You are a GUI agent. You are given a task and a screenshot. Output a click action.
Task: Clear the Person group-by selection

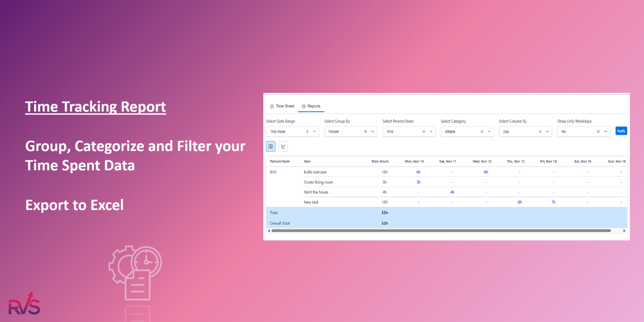pyautogui.click(x=365, y=131)
